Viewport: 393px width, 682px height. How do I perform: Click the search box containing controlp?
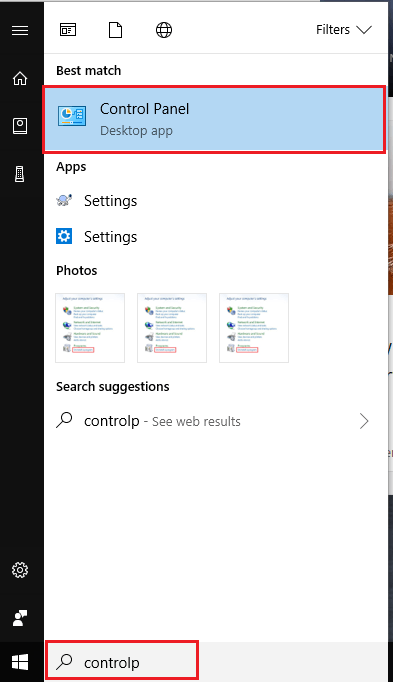122,662
